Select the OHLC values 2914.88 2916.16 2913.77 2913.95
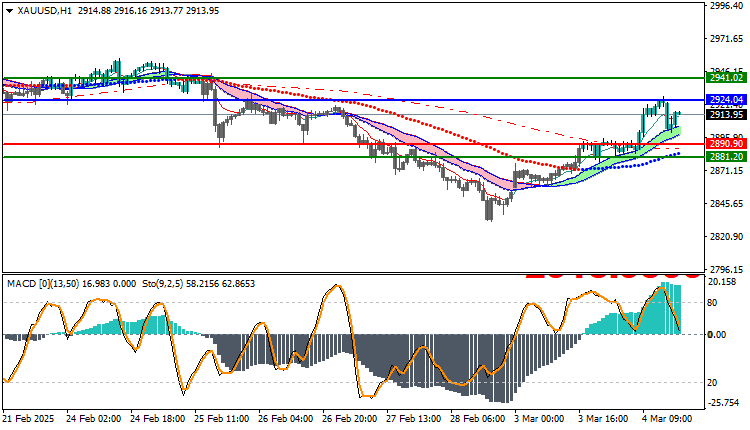 (148, 11)
